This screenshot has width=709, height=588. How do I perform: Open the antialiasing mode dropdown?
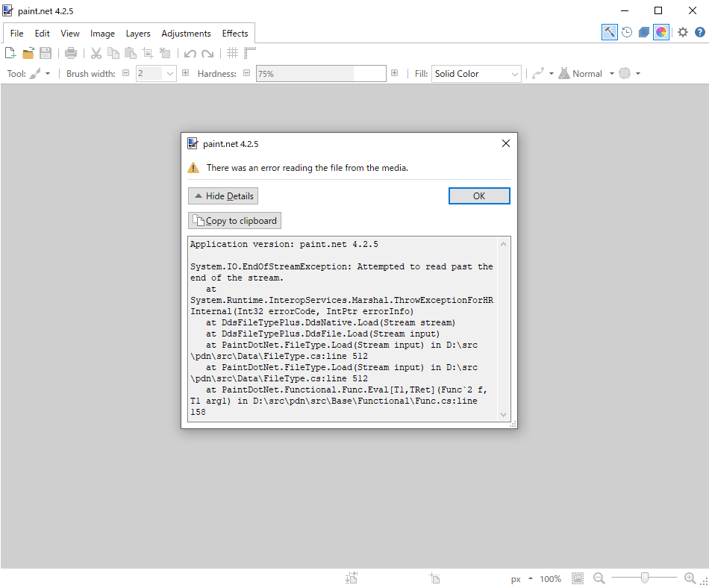(x=552, y=73)
